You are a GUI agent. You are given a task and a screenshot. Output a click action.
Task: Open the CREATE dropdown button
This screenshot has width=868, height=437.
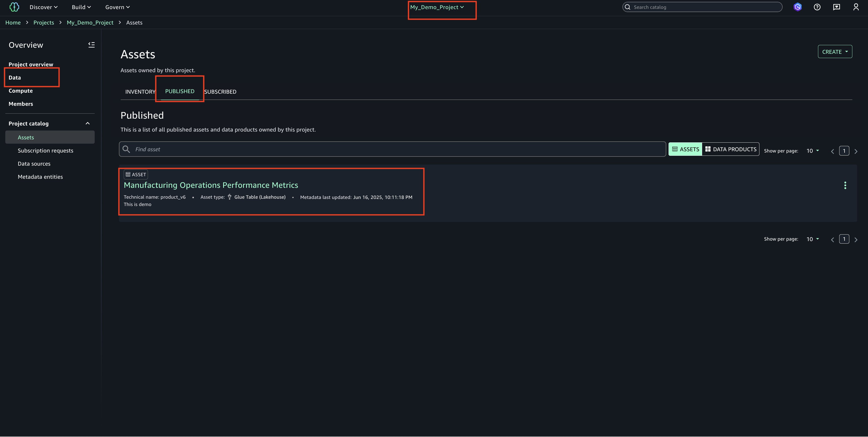tap(835, 52)
